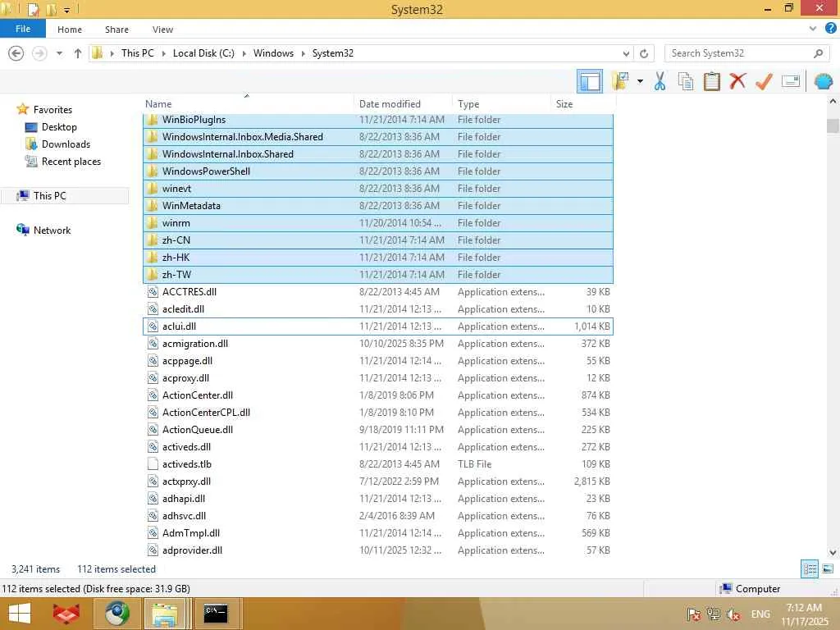This screenshot has height=630, width=840.
Task: Open address bar previous locations dropdown
Action: tap(626, 53)
